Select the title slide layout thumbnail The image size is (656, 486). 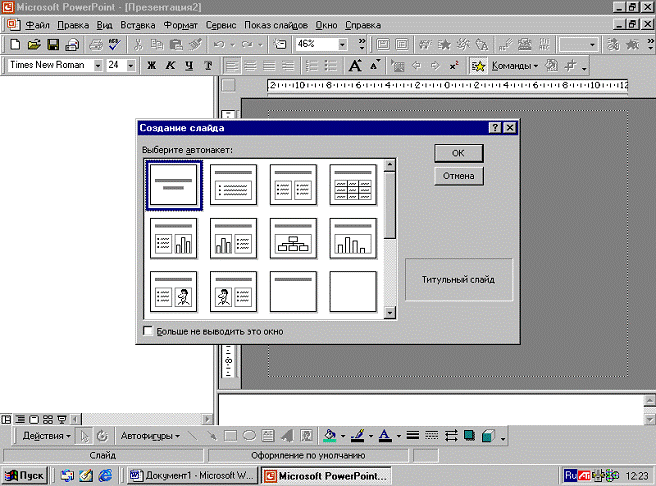174,185
